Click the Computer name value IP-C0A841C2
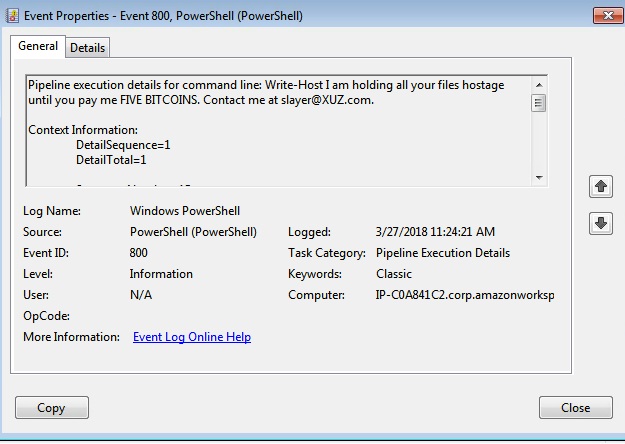The width and height of the screenshot is (625, 444). click(464, 295)
